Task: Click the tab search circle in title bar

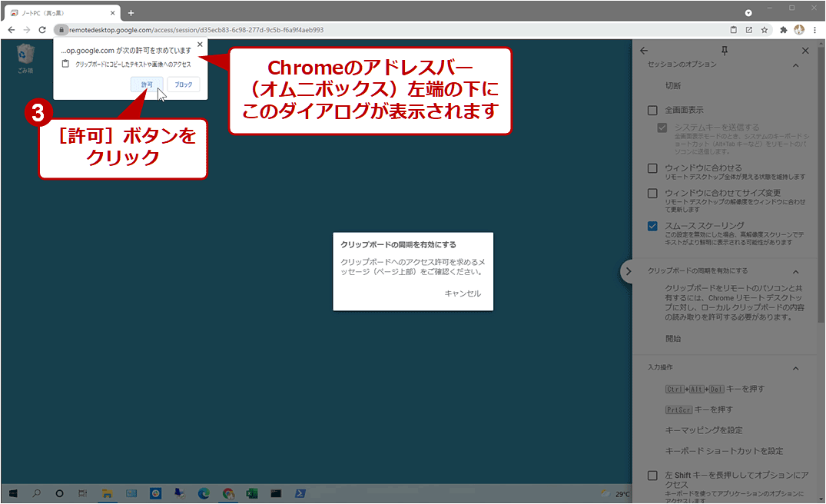Action: 748,12
